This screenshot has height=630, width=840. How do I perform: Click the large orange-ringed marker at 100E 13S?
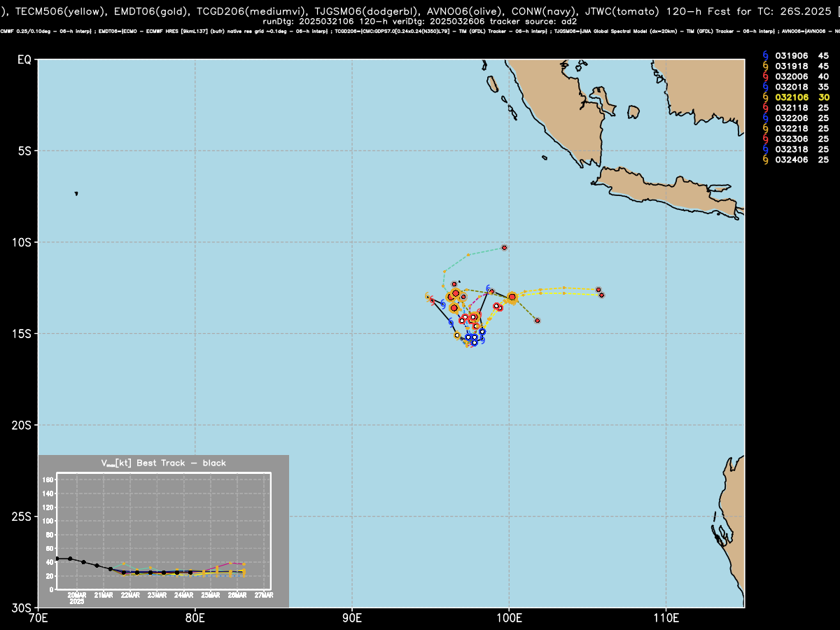(x=512, y=297)
